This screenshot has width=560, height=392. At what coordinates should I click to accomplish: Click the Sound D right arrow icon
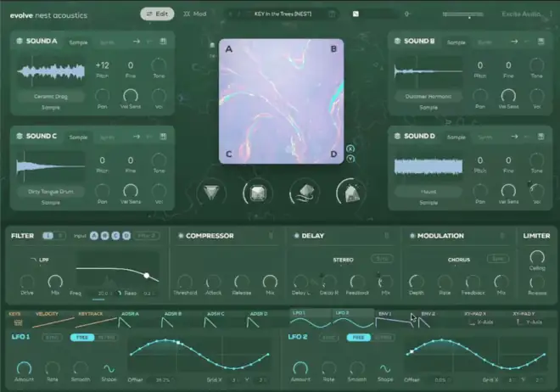tap(514, 137)
